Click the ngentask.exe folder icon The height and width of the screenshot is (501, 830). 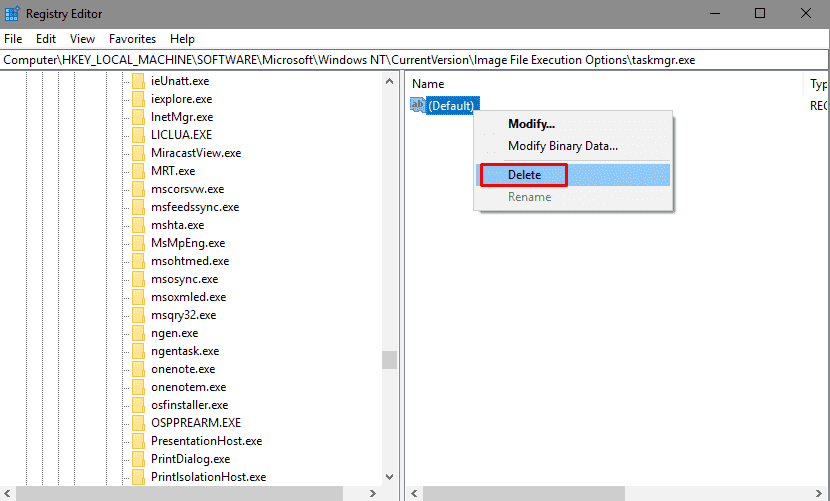[x=138, y=351]
